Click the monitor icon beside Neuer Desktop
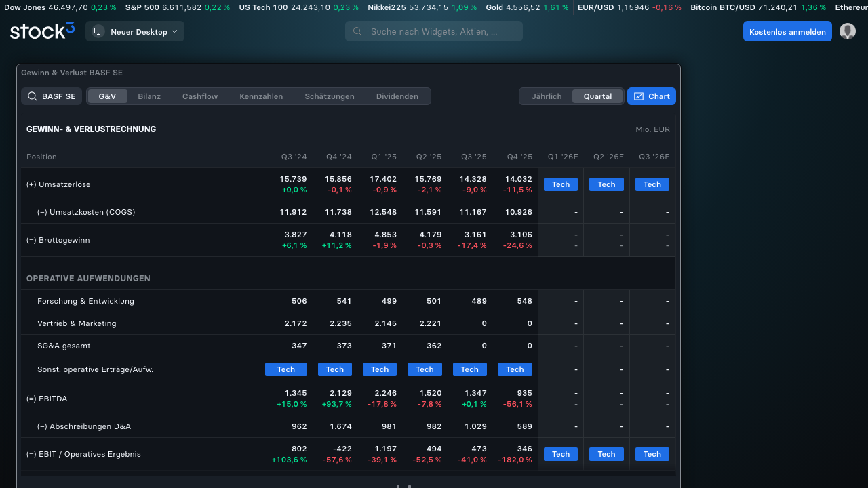 tap(98, 32)
